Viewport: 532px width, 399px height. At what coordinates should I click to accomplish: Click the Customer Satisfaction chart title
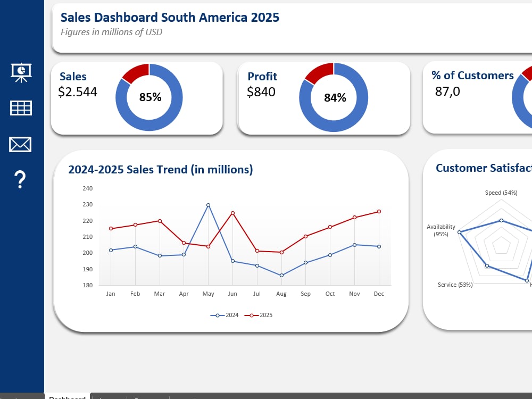[484, 168]
